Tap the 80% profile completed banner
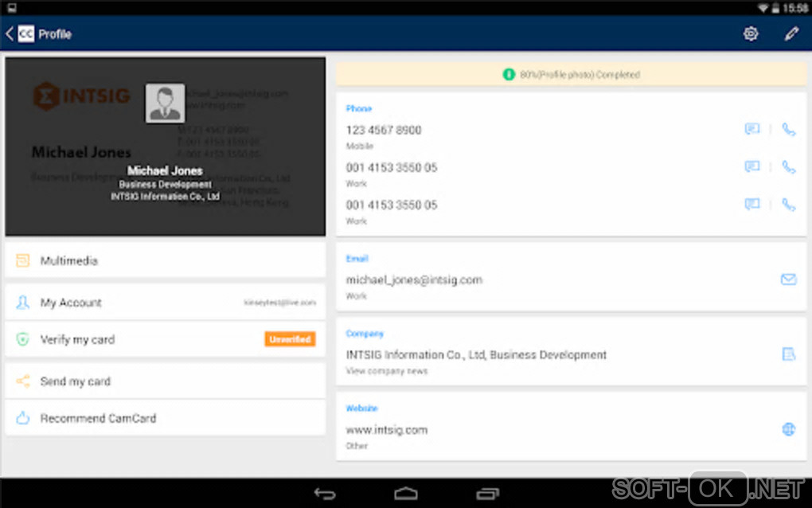 pos(572,75)
